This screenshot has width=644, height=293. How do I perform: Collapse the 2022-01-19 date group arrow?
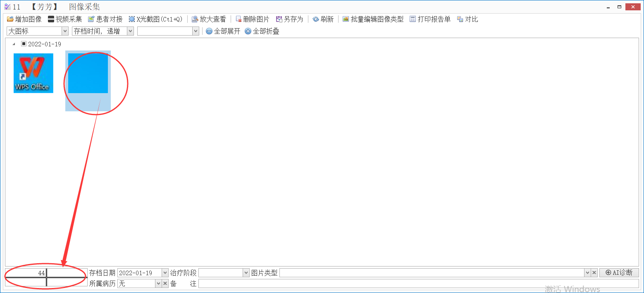click(14, 44)
